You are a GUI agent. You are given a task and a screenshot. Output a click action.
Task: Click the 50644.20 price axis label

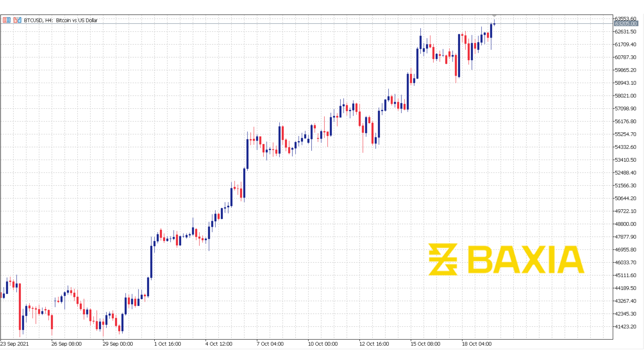pos(626,198)
